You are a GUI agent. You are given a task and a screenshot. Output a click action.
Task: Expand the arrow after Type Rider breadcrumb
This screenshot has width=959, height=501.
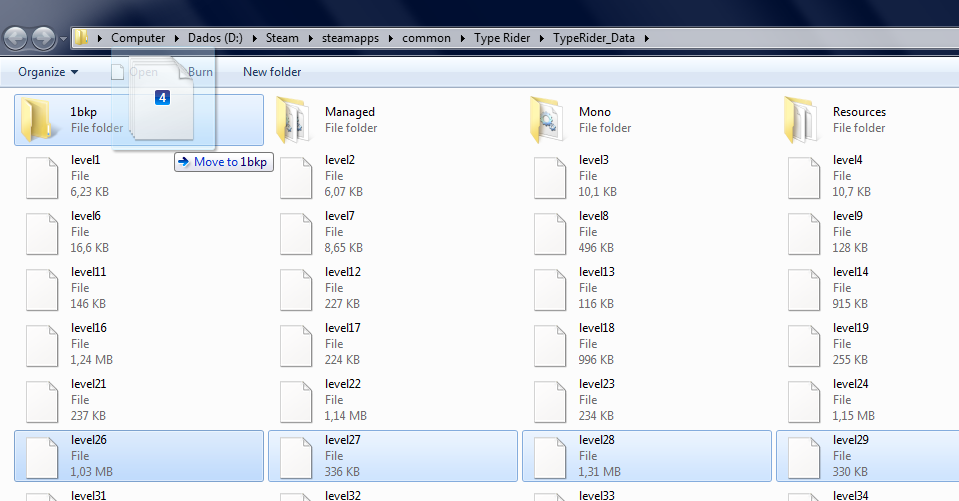click(542, 39)
